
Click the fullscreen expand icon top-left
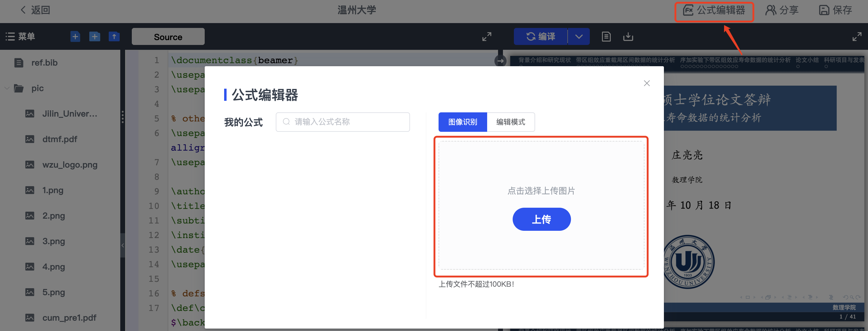[486, 36]
